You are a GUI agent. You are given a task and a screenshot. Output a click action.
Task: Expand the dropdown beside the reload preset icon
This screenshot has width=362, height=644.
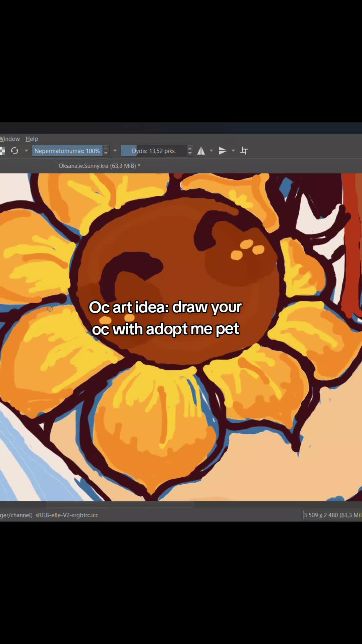tap(26, 151)
